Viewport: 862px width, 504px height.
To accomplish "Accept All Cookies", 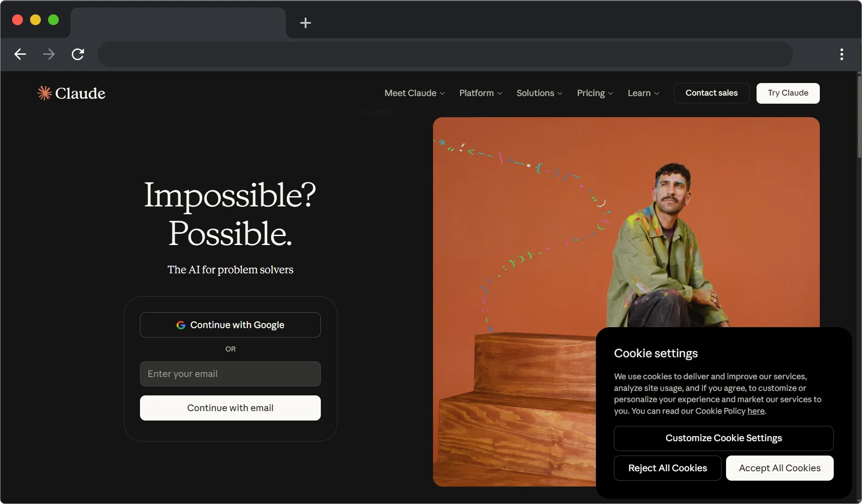I will [779, 468].
